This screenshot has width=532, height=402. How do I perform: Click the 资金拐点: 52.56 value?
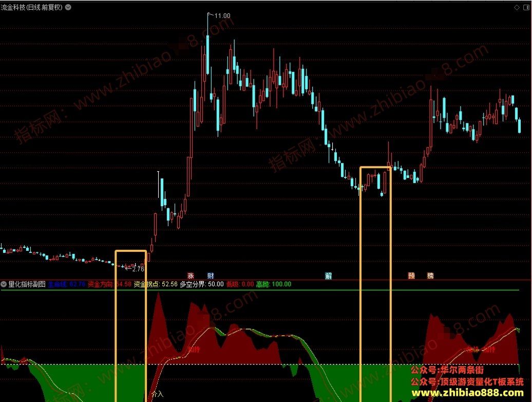(x=156, y=284)
